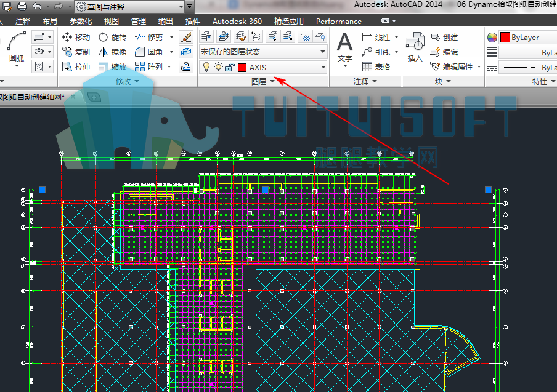This screenshot has width=557, height=392.
Task: Open the Text (文字) annotation tool
Action: tap(344, 48)
